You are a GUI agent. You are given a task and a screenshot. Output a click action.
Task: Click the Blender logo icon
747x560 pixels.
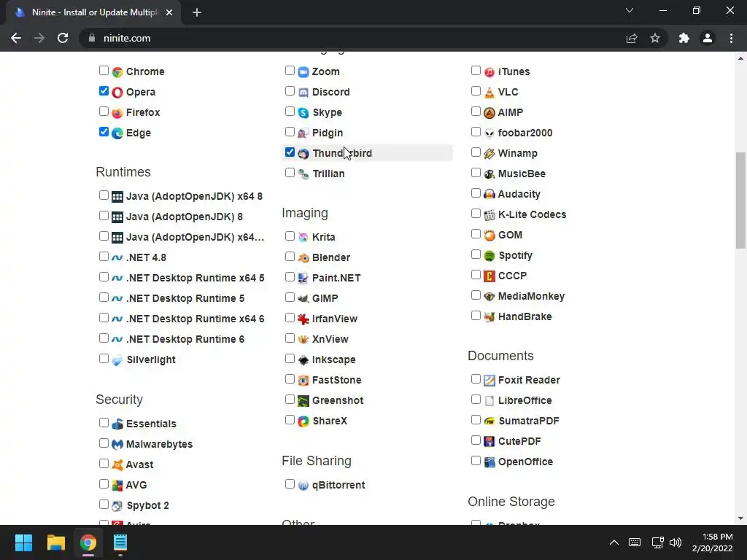tap(303, 257)
